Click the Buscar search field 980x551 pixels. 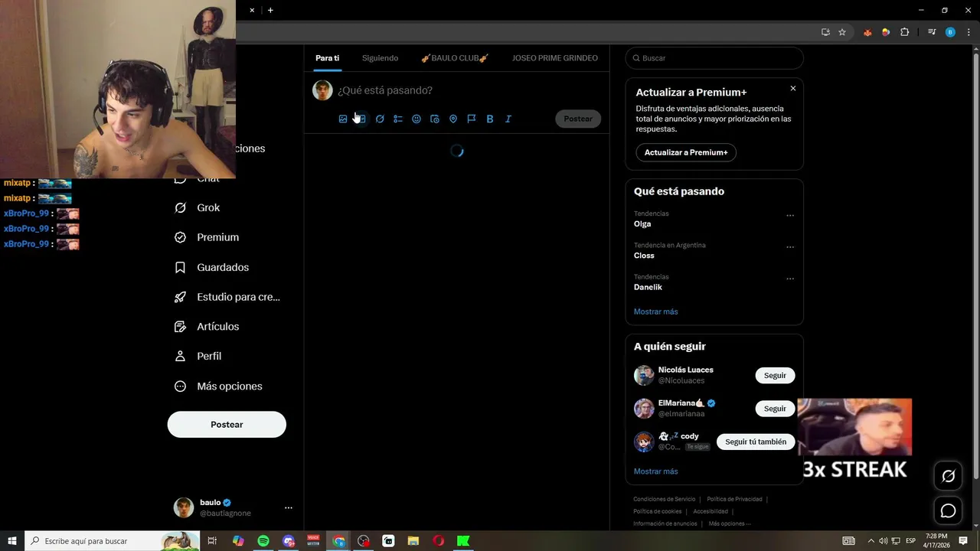[714, 58]
